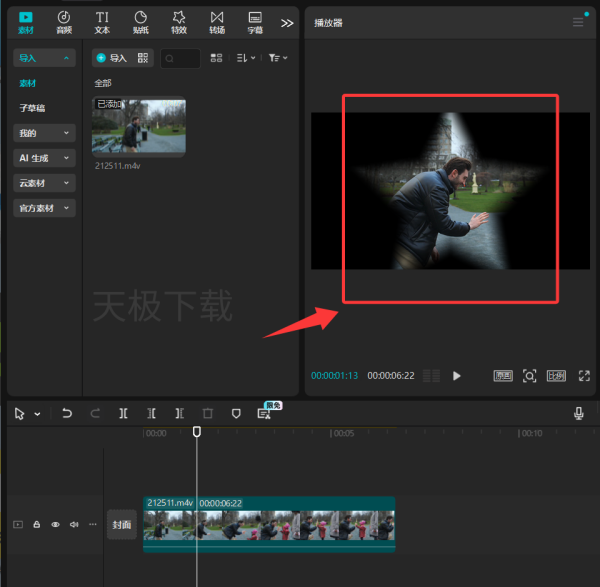Viewport: 600px width, 587px height.
Task: Open the 特效 effects tab
Action: 179,23
